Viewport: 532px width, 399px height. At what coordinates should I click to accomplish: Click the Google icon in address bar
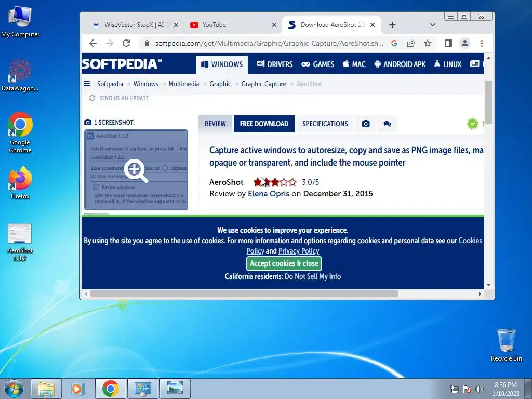[x=394, y=43]
